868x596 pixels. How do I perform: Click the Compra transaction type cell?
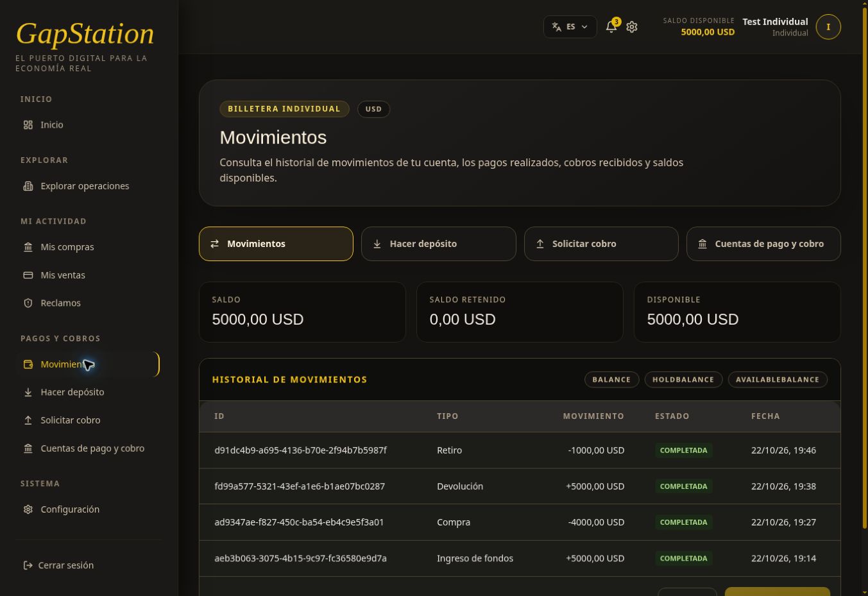click(454, 522)
